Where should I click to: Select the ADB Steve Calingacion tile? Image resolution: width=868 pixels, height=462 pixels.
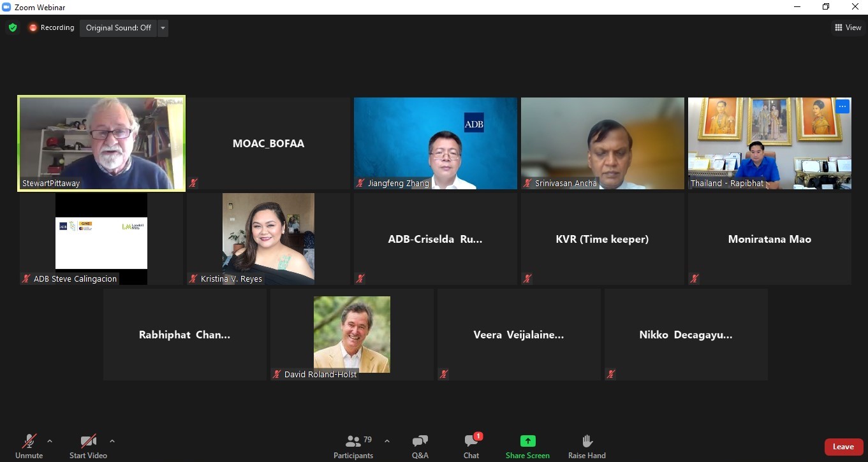(x=101, y=239)
